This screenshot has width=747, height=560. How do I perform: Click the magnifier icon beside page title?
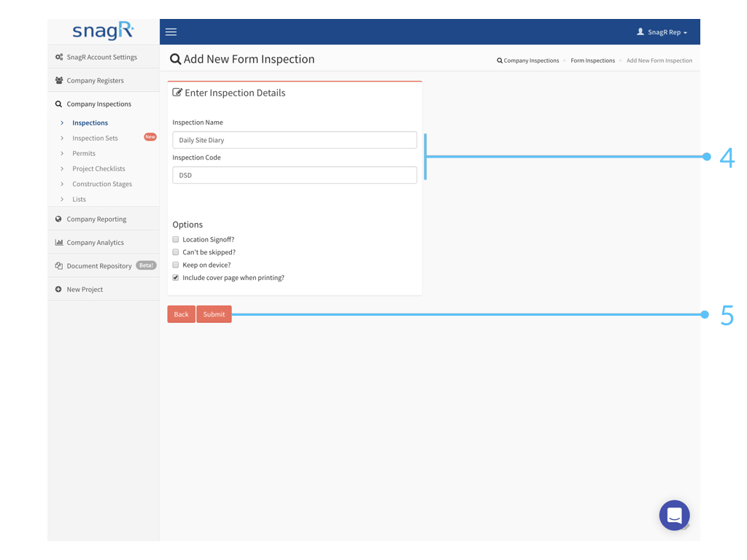tap(175, 59)
